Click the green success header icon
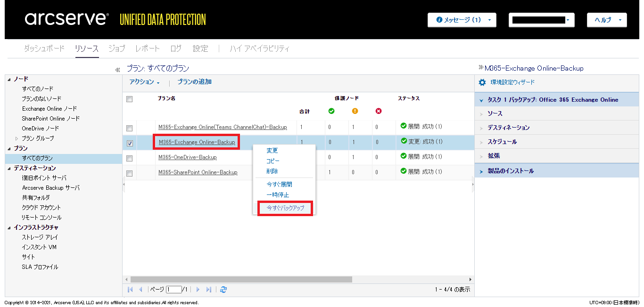 pos(331,111)
